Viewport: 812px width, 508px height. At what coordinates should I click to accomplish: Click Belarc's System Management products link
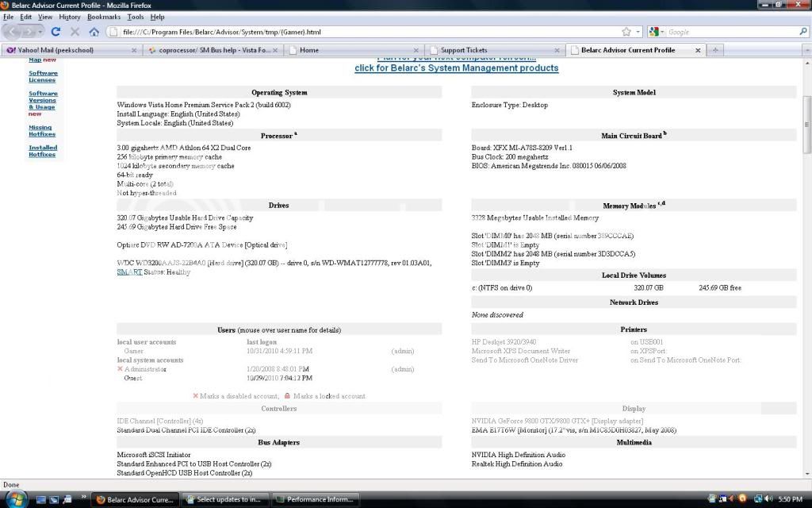[456, 68]
